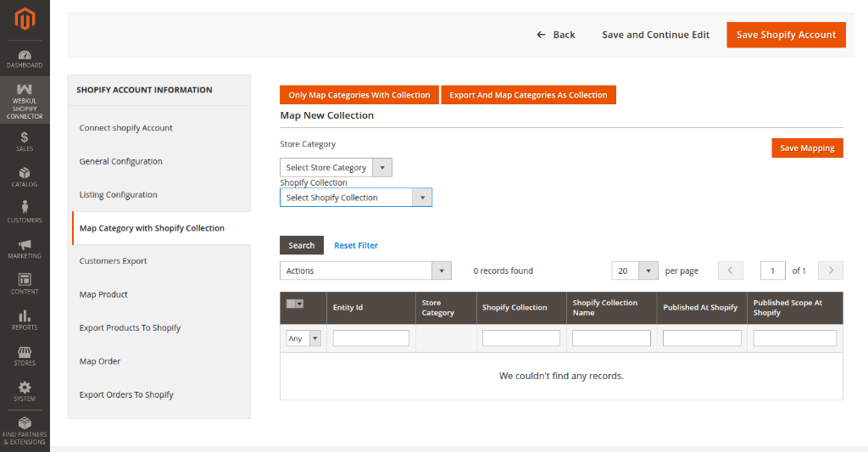This screenshot has height=452, width=868.
Task: Click Export And Map Categories As Collection
Action: point(528,95)
